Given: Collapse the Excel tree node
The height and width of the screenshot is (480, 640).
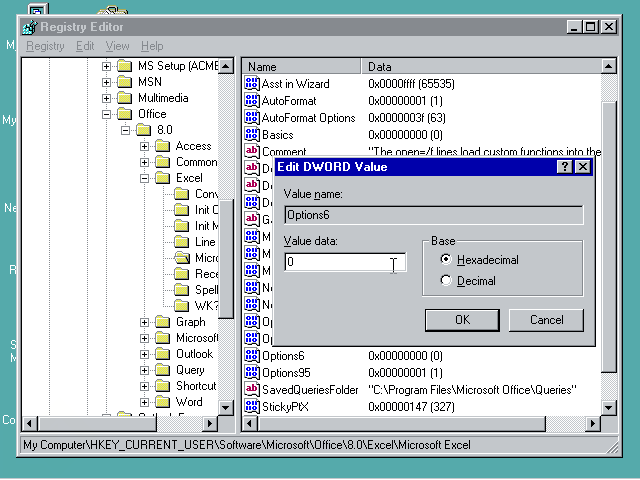Looking at the screenshot, I should tap(144, 178).
